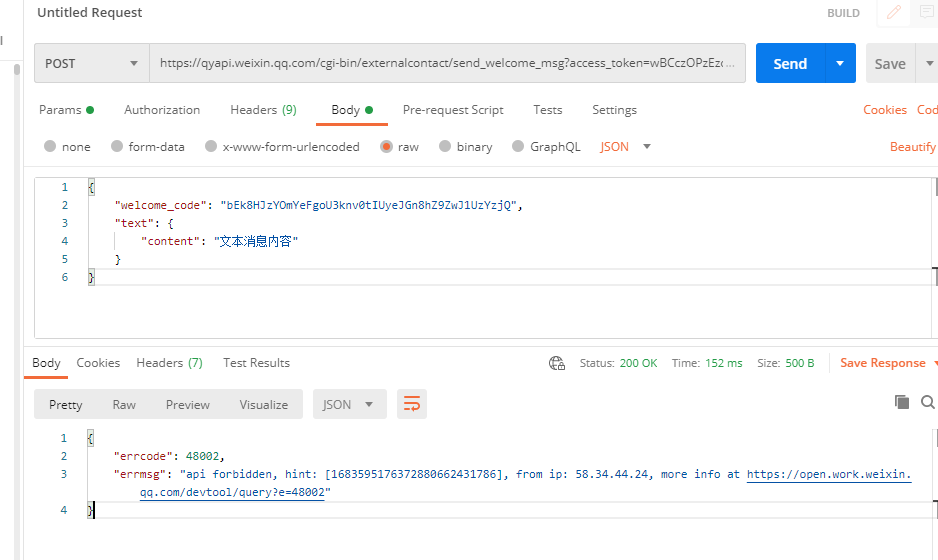This screenshot has height=560, width=938.
Task: Click Save Response
Action: pos(882,363)
